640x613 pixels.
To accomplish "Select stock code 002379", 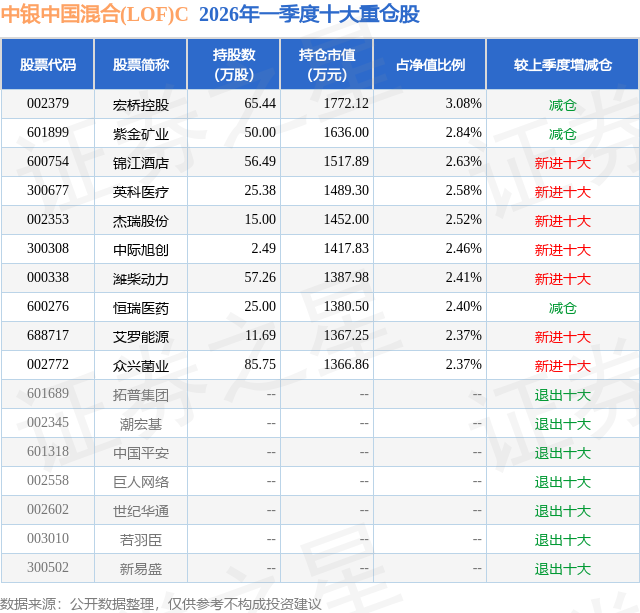I will [48, 103].
